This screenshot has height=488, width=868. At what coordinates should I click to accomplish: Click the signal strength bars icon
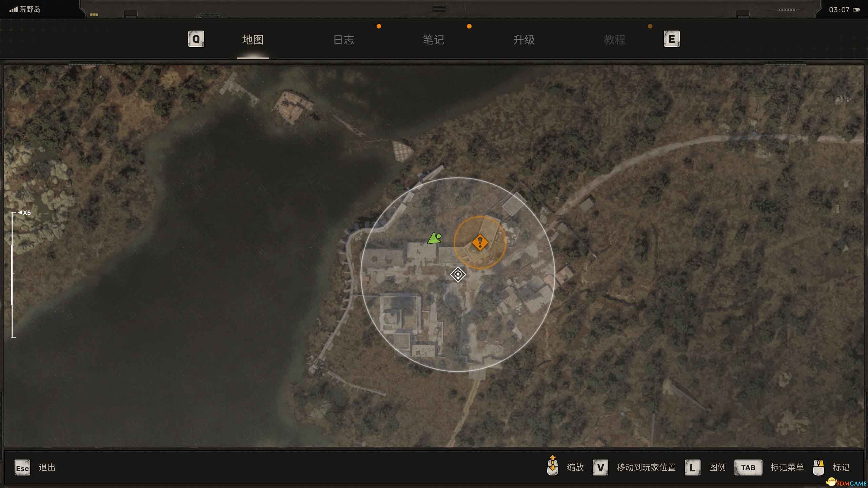[13, 9]
